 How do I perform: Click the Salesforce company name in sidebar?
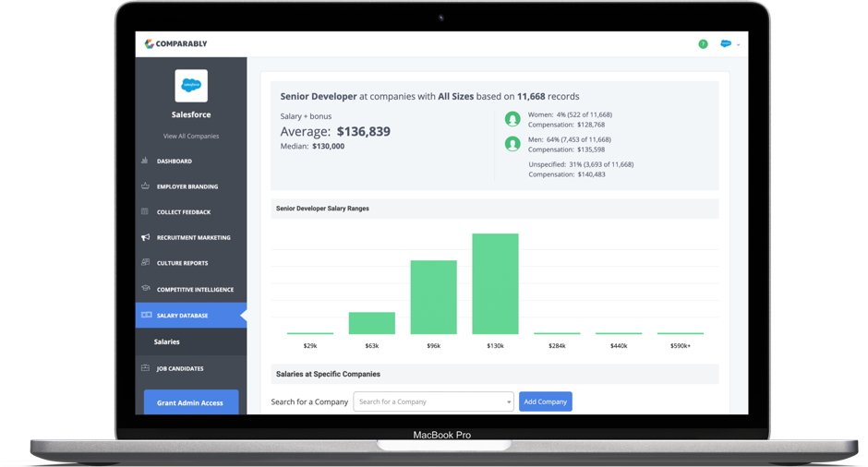coord(191,114)
